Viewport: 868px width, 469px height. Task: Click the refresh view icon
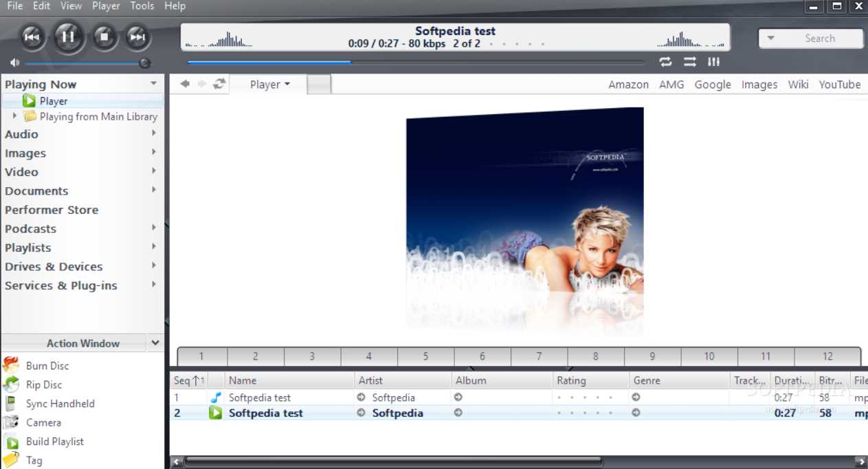coord(219,84)
